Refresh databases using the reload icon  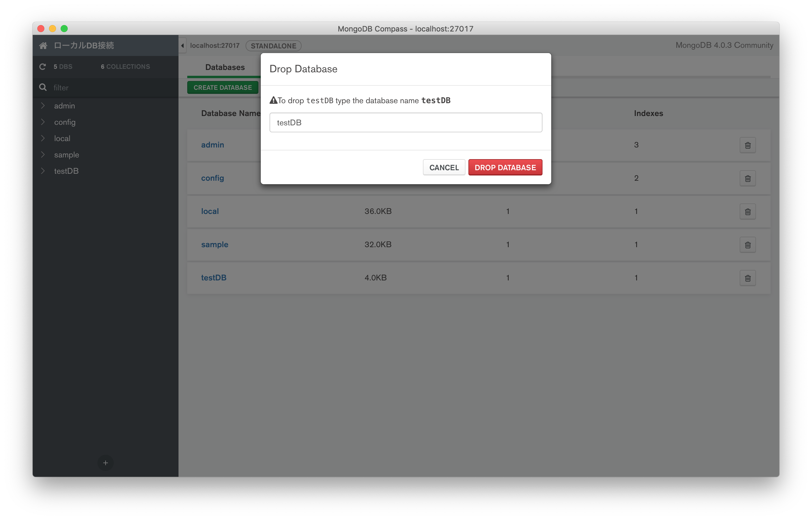[43, 66]
